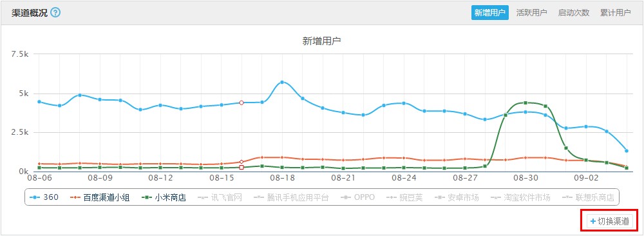Click the 08-18 x-axis date label
644x236 pixels.
coord(282,178)
